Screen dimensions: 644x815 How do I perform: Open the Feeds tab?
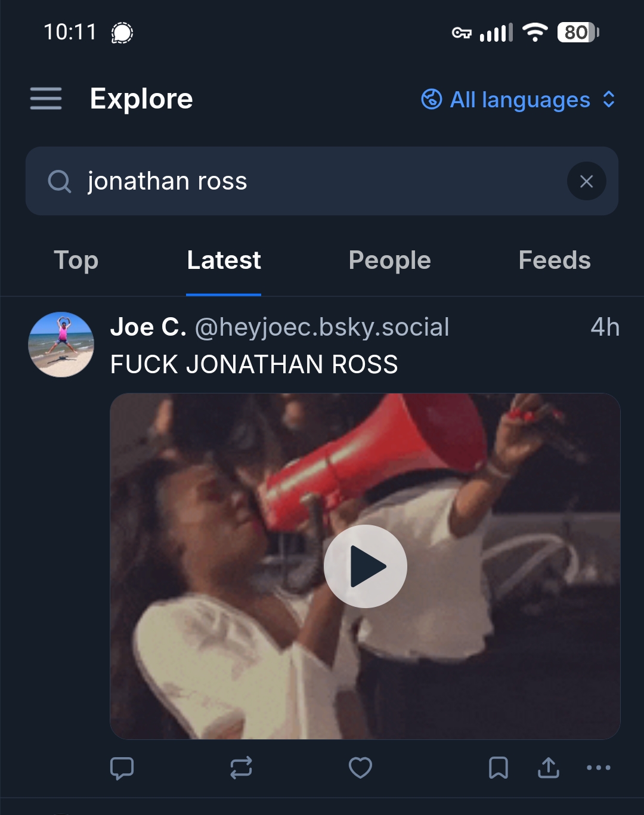click(555, 261)
